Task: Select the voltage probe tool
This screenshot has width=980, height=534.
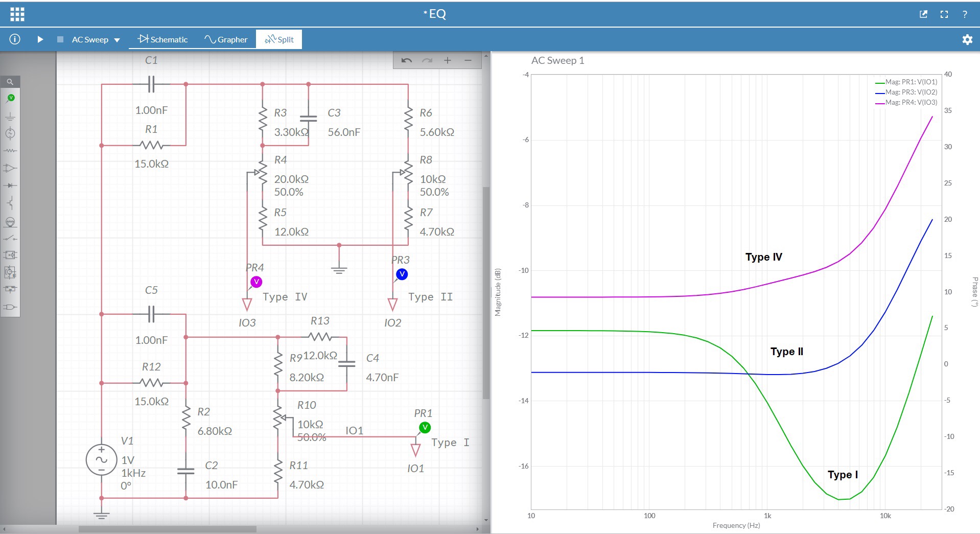Action: [x=10, y=98]
